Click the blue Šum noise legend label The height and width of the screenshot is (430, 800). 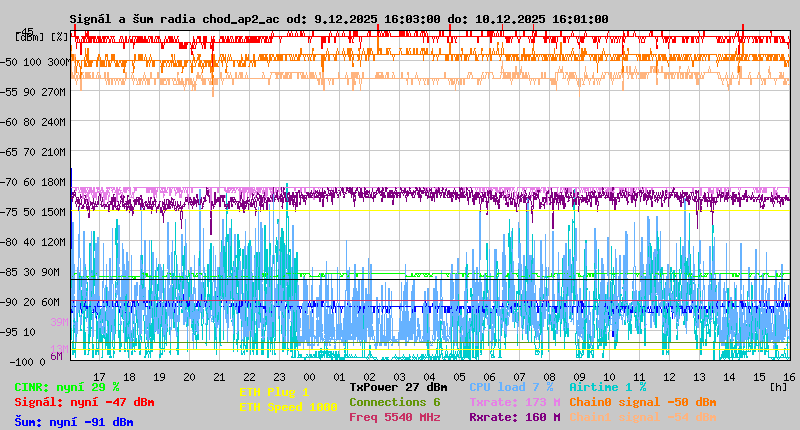(74, 422)
